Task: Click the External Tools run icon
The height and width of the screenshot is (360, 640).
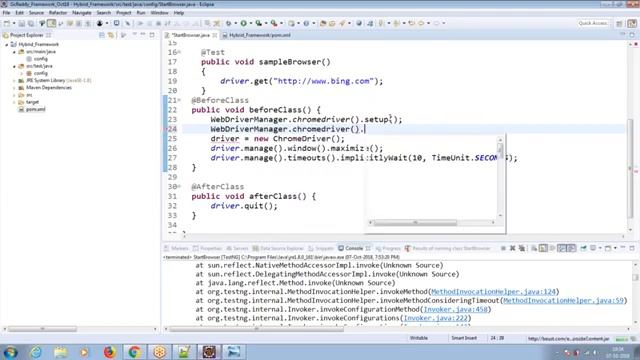Action: [274, 23]
